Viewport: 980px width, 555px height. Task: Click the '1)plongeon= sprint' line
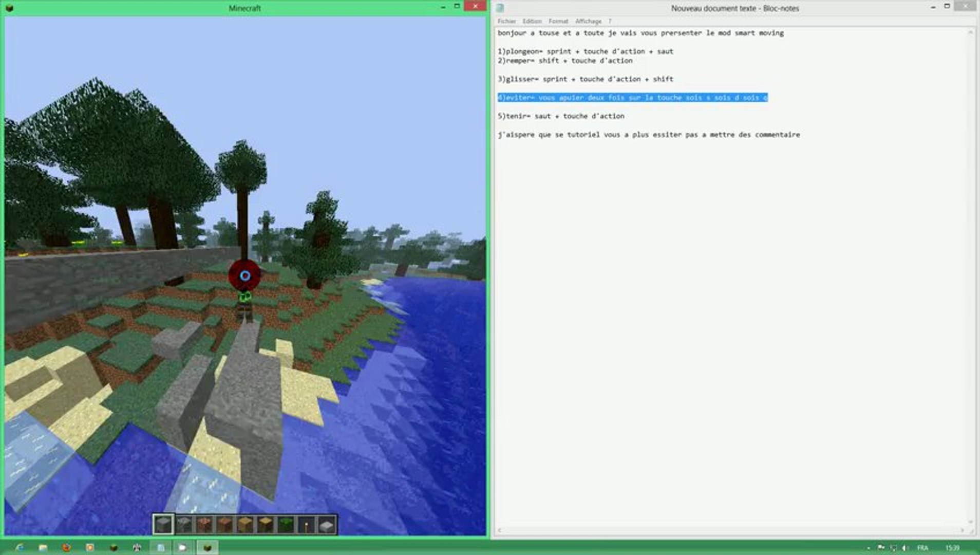point(586,51)
